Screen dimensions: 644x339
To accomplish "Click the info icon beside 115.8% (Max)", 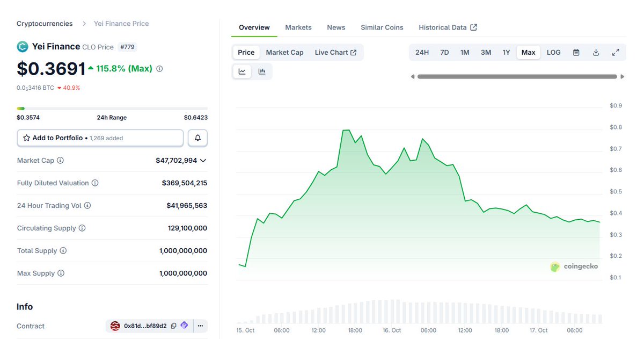I will [x=159, y=69].
